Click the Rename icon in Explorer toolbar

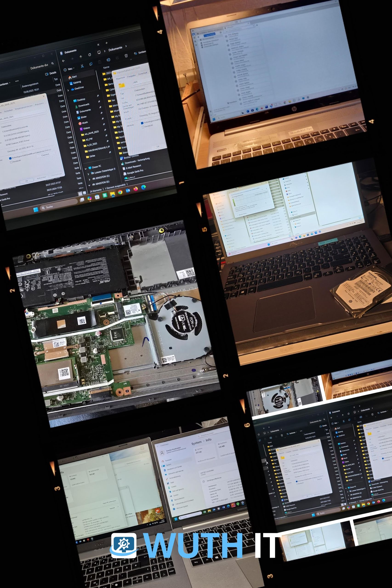(108, 60)
